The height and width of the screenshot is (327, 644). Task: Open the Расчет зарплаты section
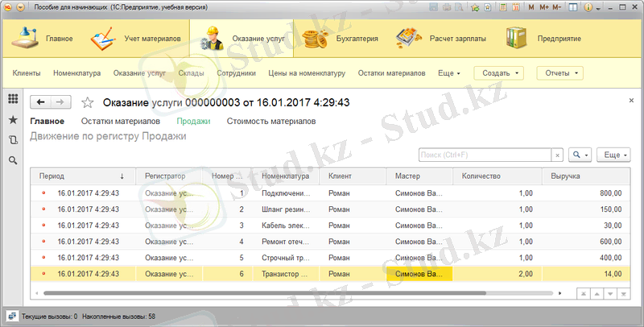click(x=440, y=39)
